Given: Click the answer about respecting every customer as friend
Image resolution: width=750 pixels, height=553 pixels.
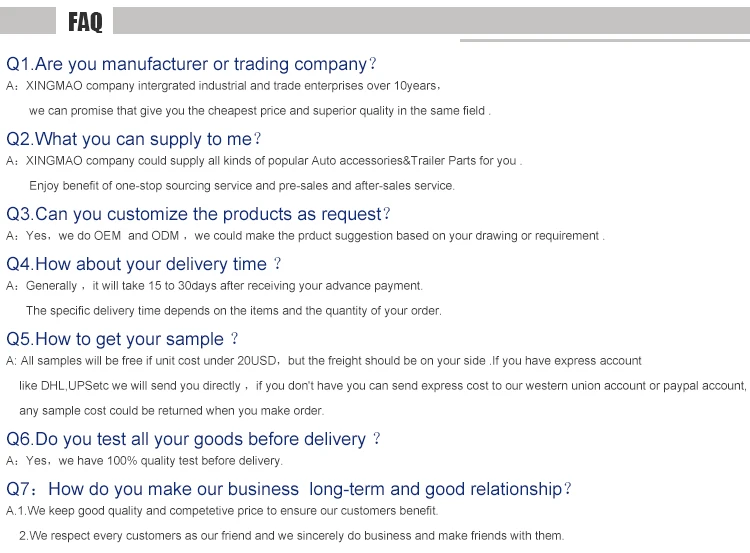Looking at the screenshot, I should [291, 536].
